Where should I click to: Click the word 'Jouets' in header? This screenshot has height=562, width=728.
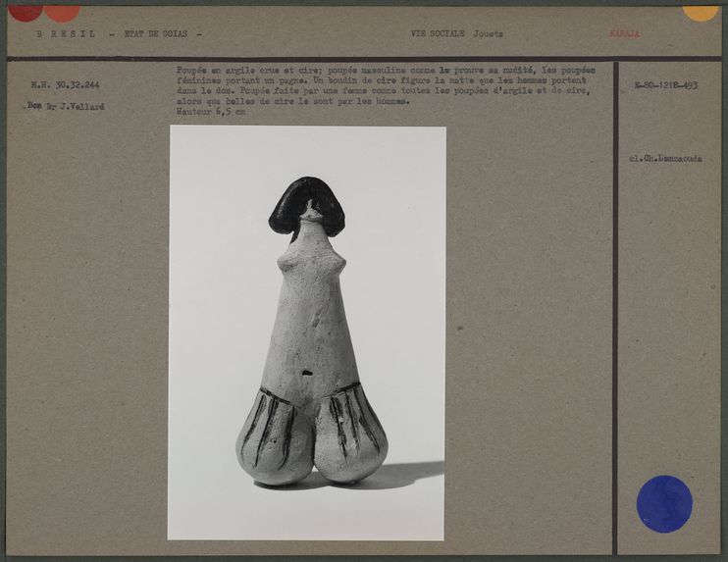(488, 33)
